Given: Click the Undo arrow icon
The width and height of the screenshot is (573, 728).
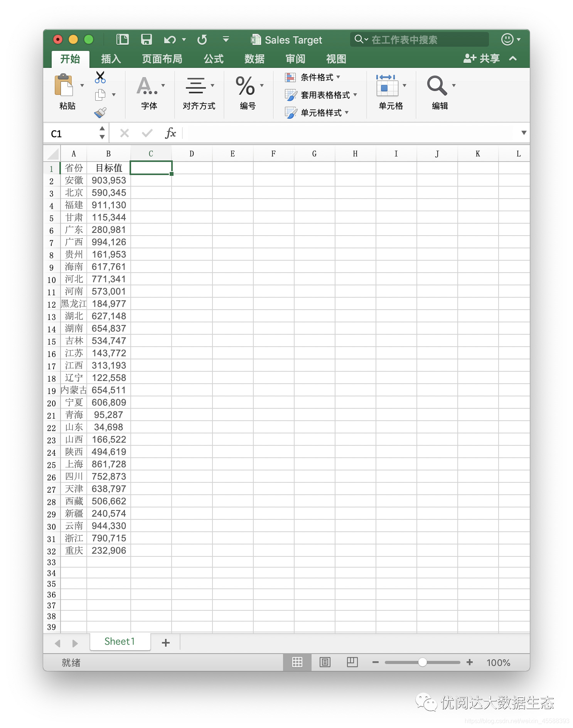Looking at the screenshot, I should [170, 39].
